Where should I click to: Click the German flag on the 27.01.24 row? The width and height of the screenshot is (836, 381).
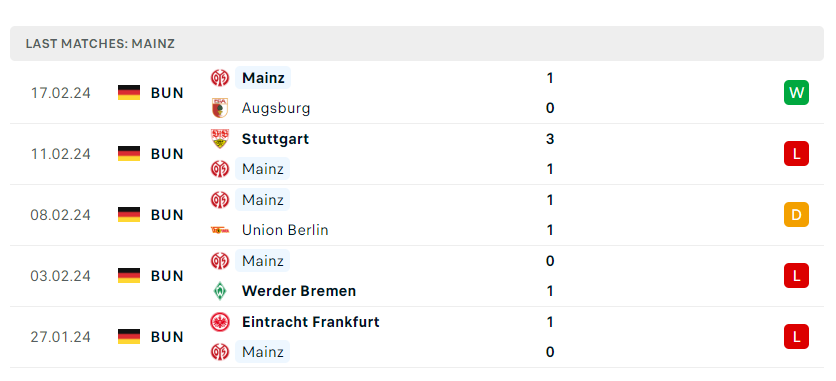point(129,337)
